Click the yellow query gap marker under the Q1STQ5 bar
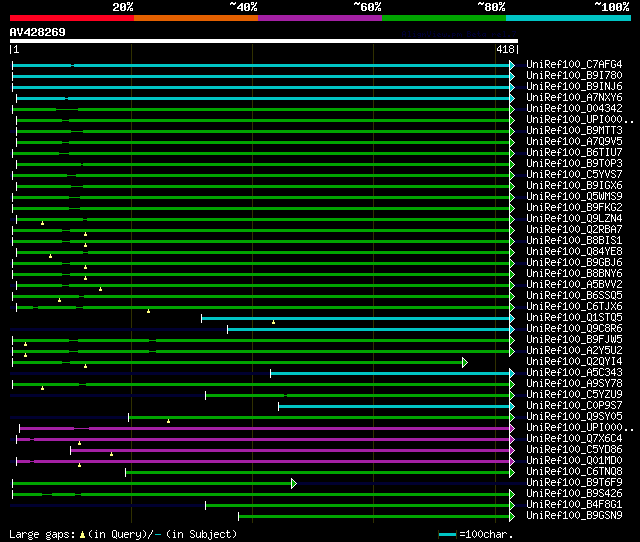This screenshot has width=640, height=542. pos(273,322)
